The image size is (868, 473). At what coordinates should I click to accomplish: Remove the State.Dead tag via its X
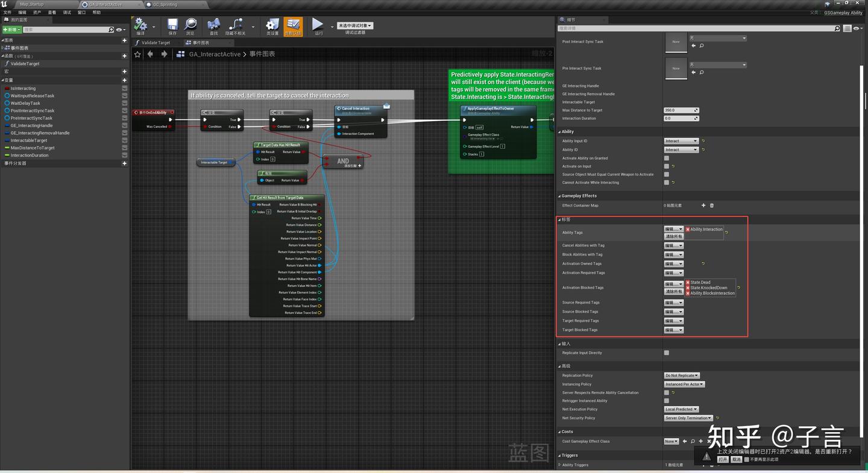tap(688, 283)
